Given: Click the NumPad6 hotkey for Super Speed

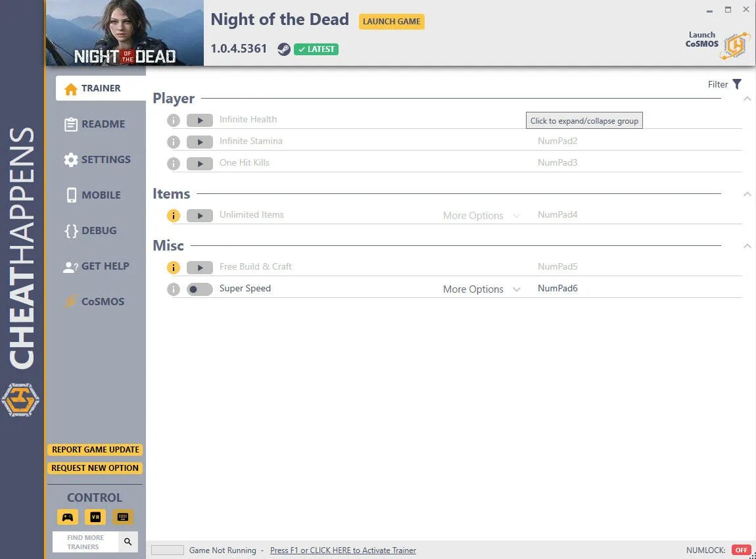Looking at the screenshot, I should point(557,288).
